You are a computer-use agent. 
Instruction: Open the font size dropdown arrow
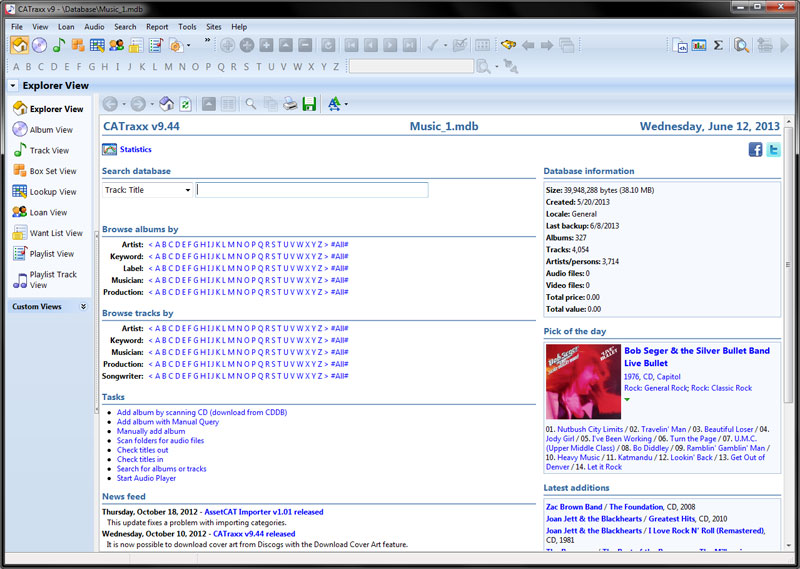pos(346,104)
